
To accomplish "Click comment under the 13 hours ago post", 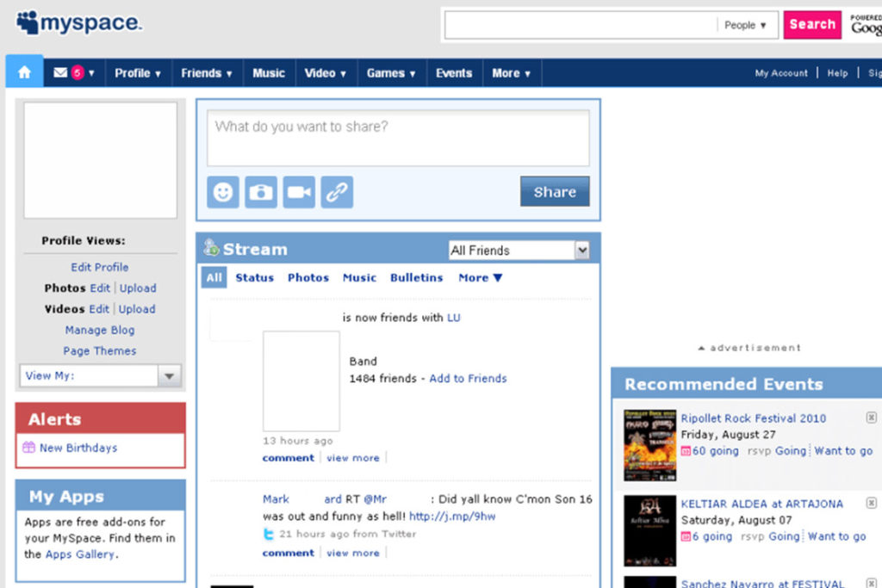I will (288, 458).
